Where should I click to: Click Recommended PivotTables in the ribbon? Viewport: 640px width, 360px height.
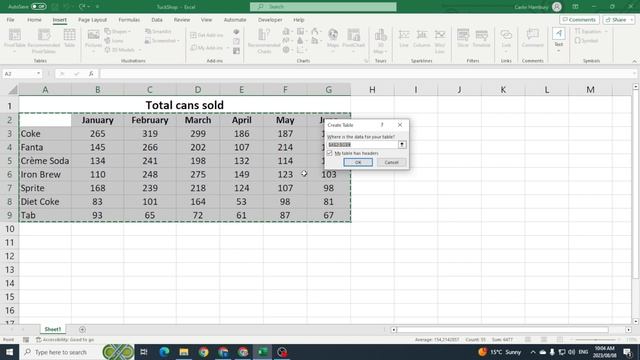tap(44, 41)
